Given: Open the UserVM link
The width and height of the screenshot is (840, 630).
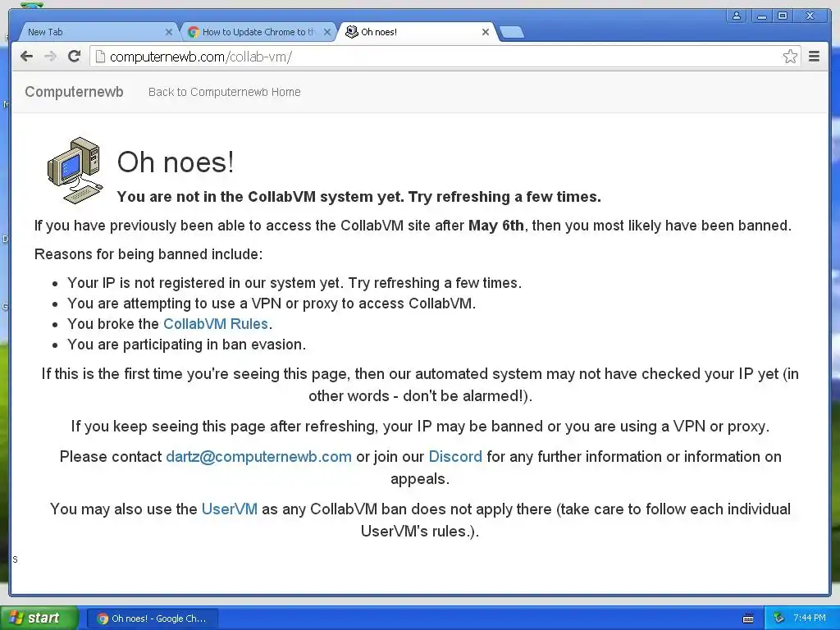Looking at the screenshot, I should [230, 509].
